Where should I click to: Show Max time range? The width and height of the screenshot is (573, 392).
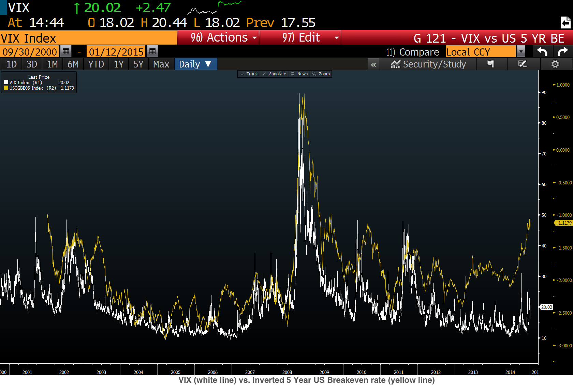coord(161,64)
